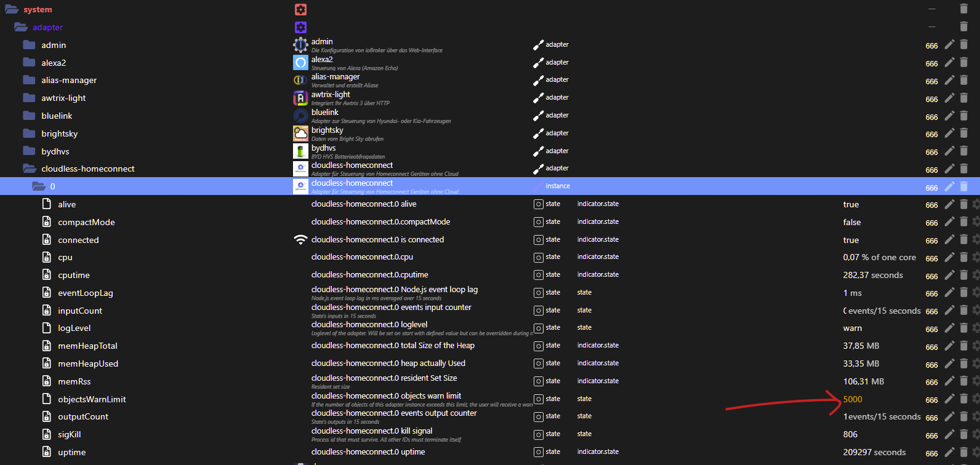Click the 37,85 MB heap total value
The height and width of the screenshot is (465, 980).
click(861, 346)
